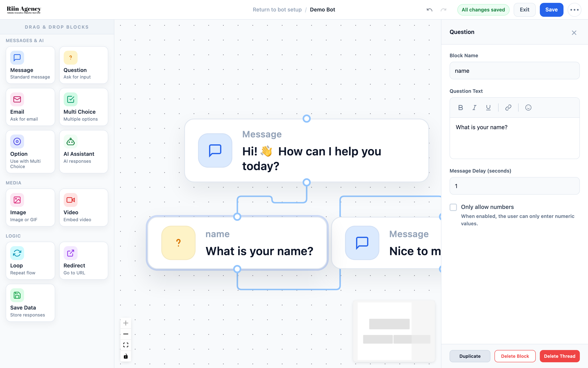The image size is (588, 368).
Task: Pick the Multi Choice checkbox icon
Action: pos(70,99)
